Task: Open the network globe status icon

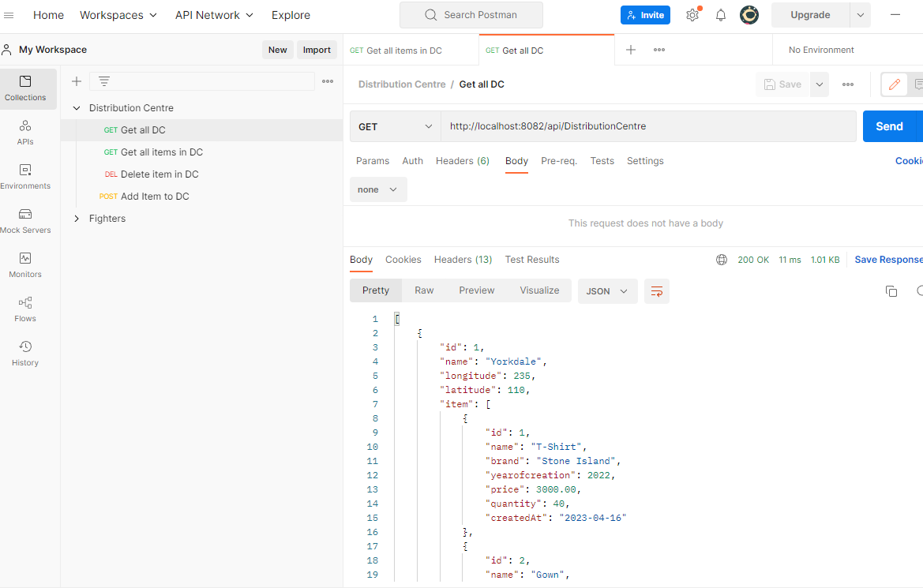Action: pos(721,259)
